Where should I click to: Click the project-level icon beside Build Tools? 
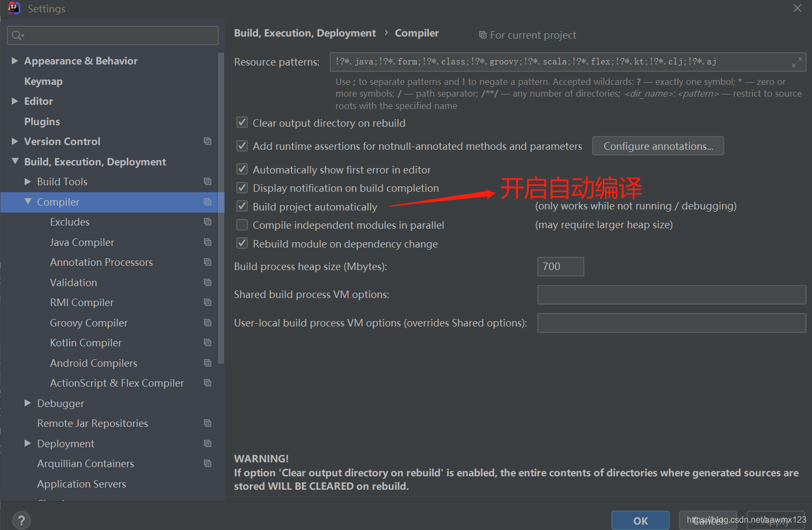[x=208, y=181]
